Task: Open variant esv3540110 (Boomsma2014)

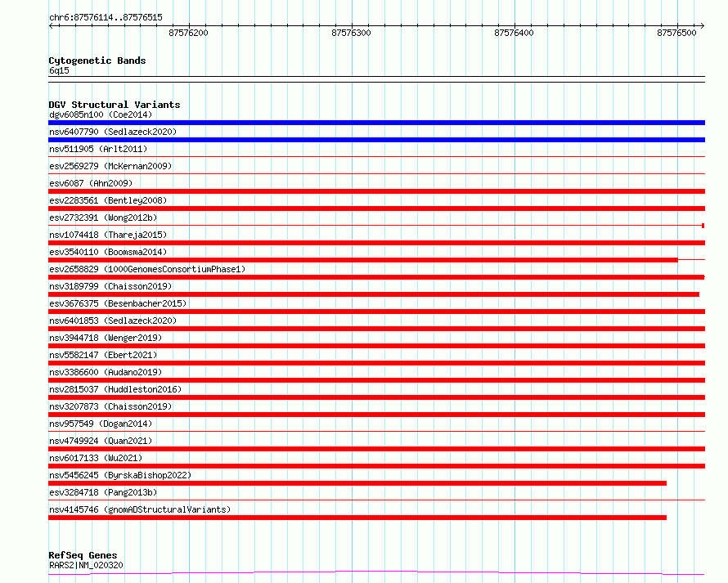Action: [108, 252]
